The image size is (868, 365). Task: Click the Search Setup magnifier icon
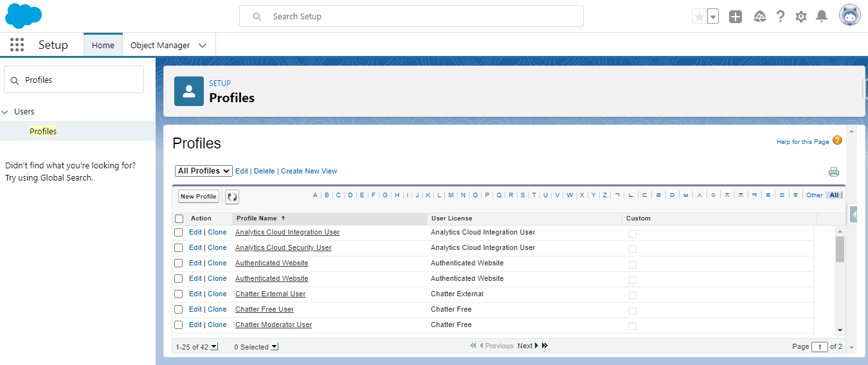click(x=257, y=17)
